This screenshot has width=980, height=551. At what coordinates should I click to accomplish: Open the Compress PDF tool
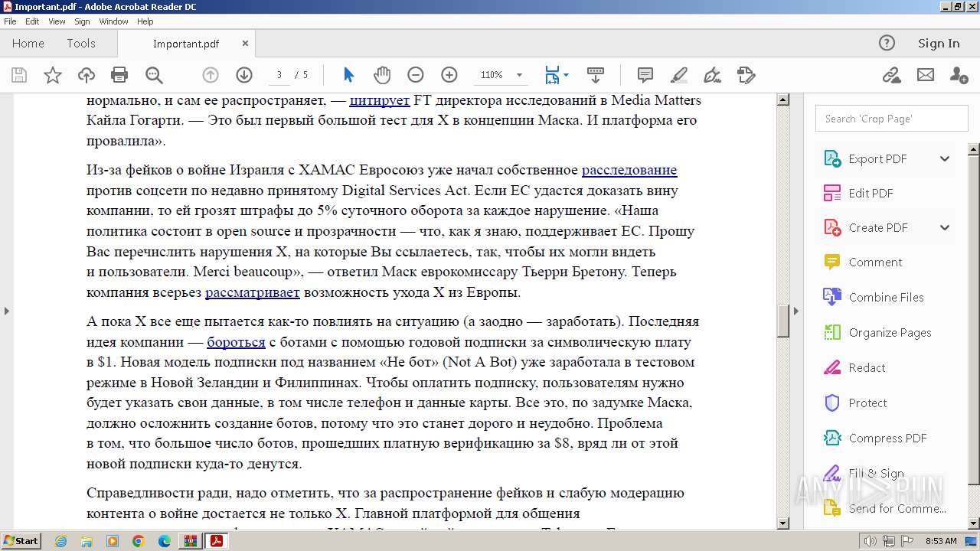pyautogui.click(x=887, y=438)
